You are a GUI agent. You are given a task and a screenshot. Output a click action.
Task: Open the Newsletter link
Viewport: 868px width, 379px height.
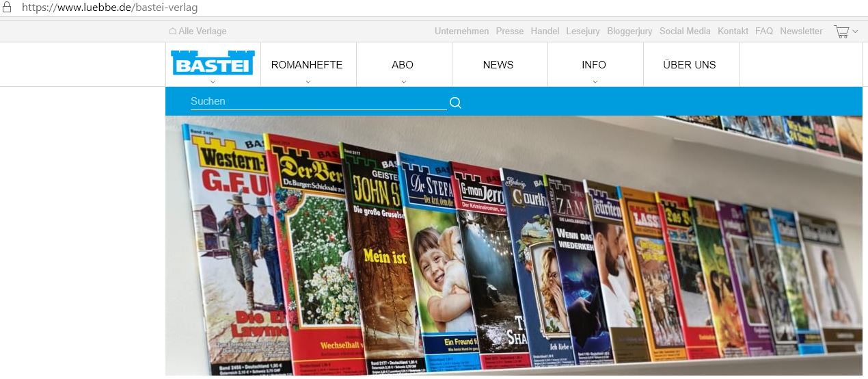pyautogui.click(x=801, y=31)
